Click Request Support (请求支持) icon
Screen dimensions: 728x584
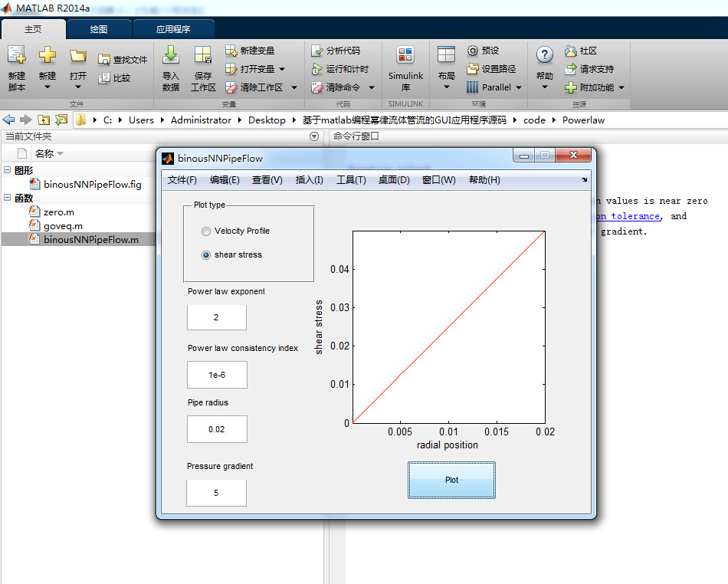pos(571,69)
